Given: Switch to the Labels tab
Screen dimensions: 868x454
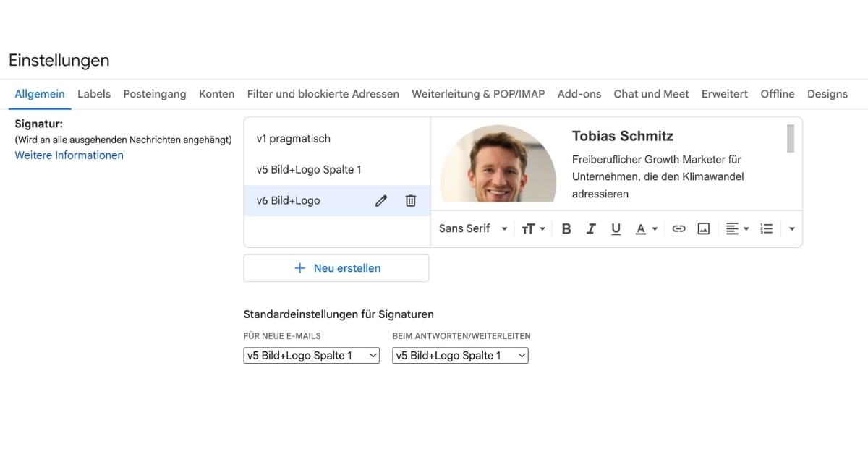Looking at the screenshot, I should tap(94, 94).
